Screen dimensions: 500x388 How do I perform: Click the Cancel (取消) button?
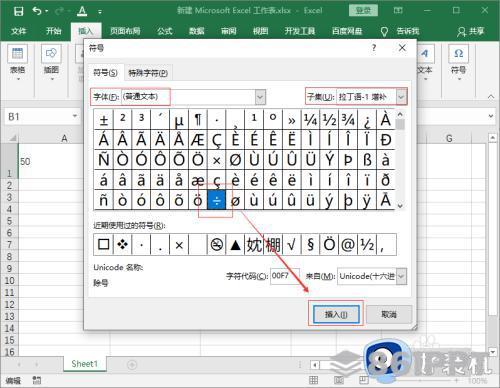pyautogui.click(x=389, y=314)
